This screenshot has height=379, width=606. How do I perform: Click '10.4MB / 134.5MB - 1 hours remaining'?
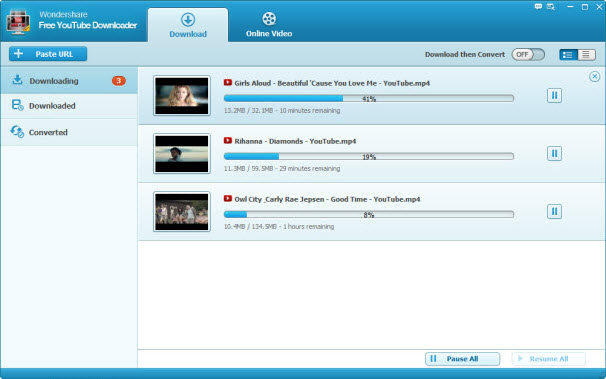[279, 226]
